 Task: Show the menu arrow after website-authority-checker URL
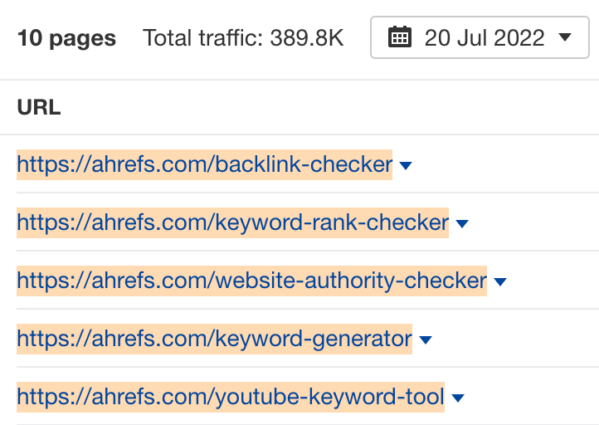[500, 282]
